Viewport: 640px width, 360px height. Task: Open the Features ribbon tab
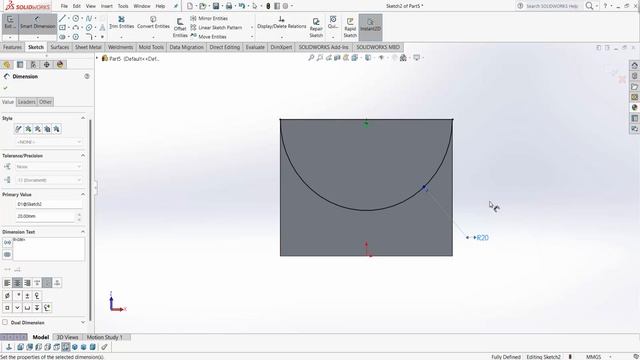12,47
